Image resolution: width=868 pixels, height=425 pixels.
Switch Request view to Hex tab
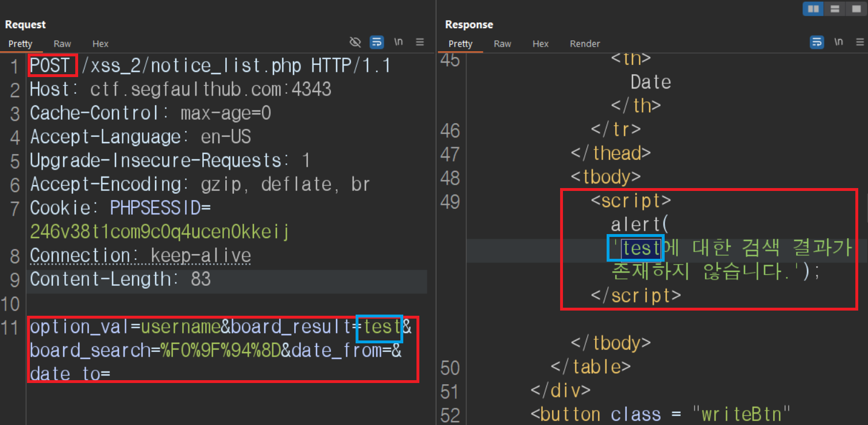point(101,44)
